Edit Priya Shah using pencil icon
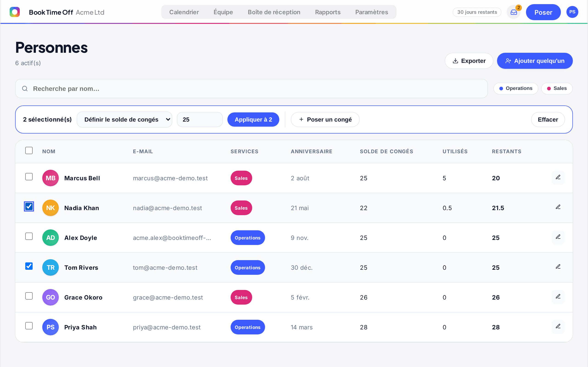The image size is (588, 367). click(x=558, y=327)
